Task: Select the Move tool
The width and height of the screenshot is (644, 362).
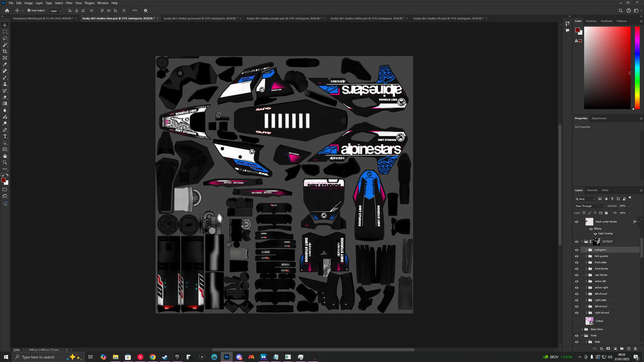Action: click(5, 25)
